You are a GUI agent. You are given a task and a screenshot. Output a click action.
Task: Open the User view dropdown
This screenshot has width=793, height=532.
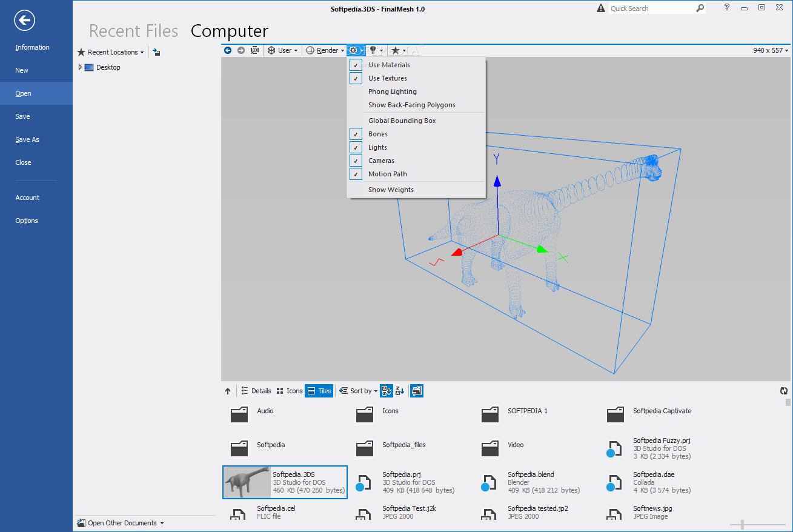283,50
